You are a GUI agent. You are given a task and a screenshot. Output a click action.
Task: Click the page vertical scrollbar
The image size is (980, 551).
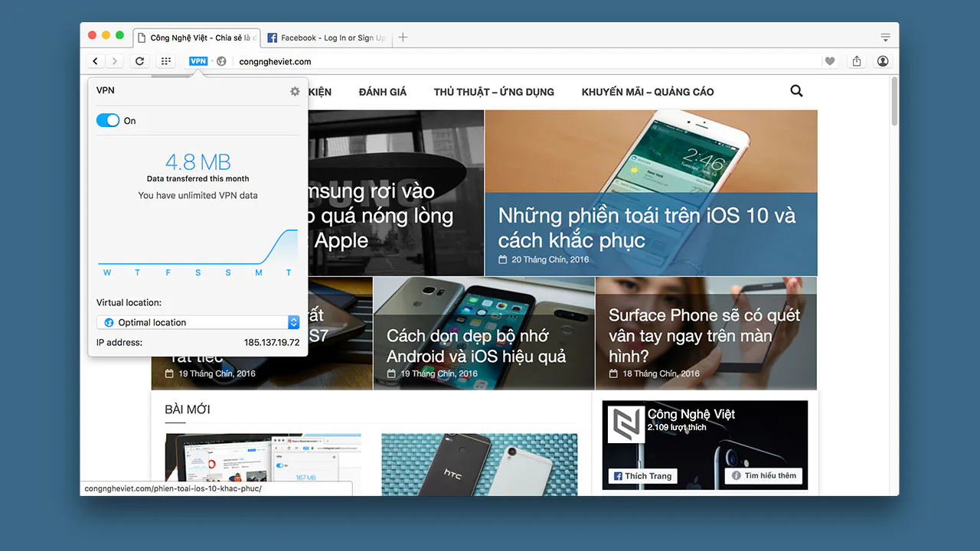pyautogui.click(x=894, y=101)
